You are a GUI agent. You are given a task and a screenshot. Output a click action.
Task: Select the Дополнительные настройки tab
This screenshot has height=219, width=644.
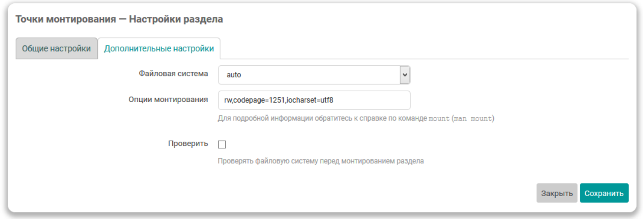159,49
